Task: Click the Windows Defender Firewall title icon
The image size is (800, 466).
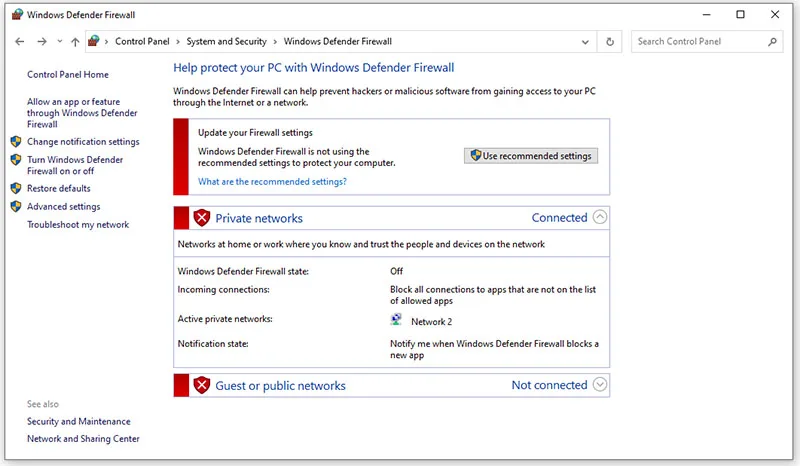Action: [17, 14]
